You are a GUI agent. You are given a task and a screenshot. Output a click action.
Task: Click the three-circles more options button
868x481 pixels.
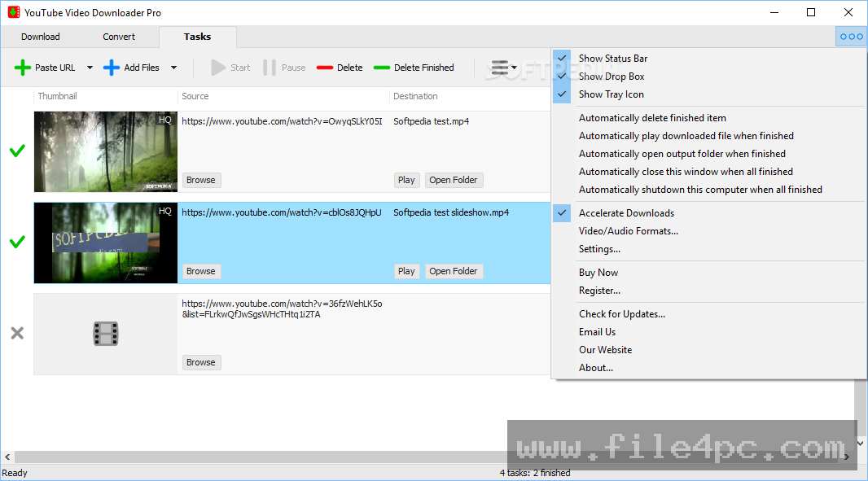tap(852, 37)
